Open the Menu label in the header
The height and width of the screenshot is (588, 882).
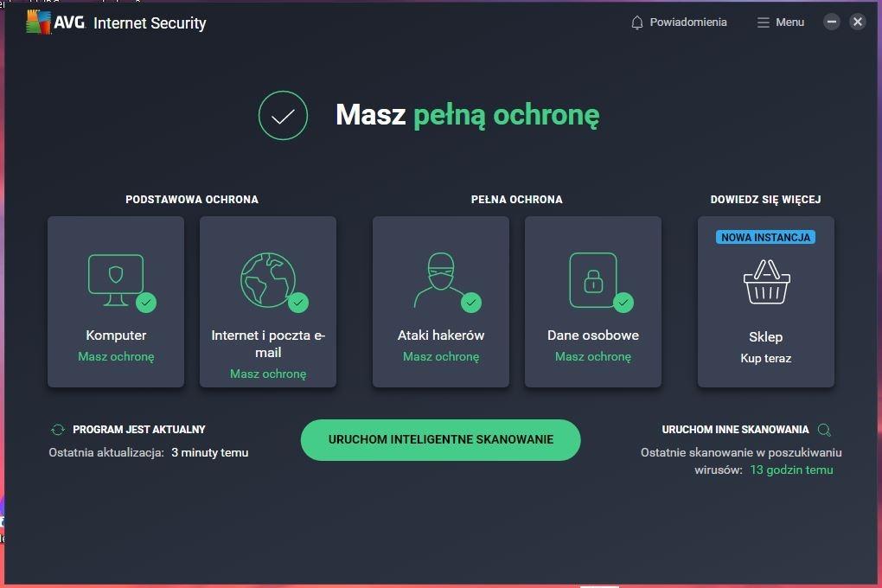(789, 22)
